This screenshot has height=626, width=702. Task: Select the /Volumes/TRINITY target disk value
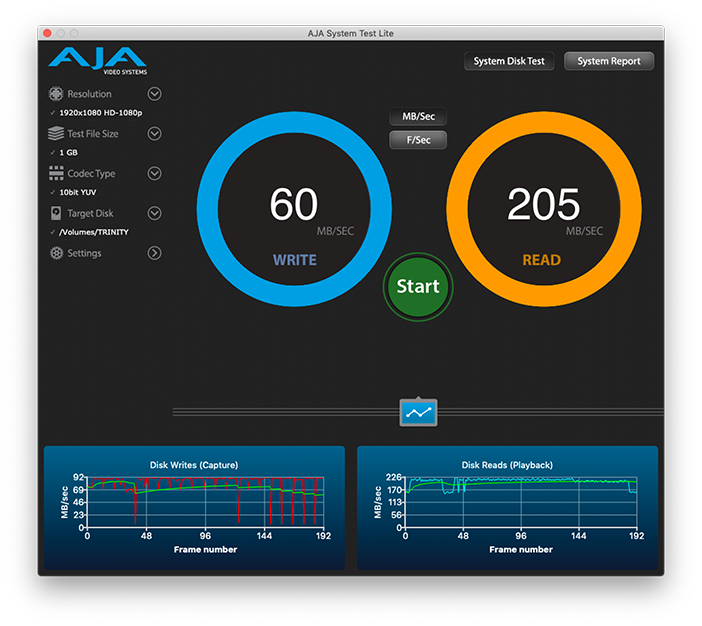(x=94, y=232)
